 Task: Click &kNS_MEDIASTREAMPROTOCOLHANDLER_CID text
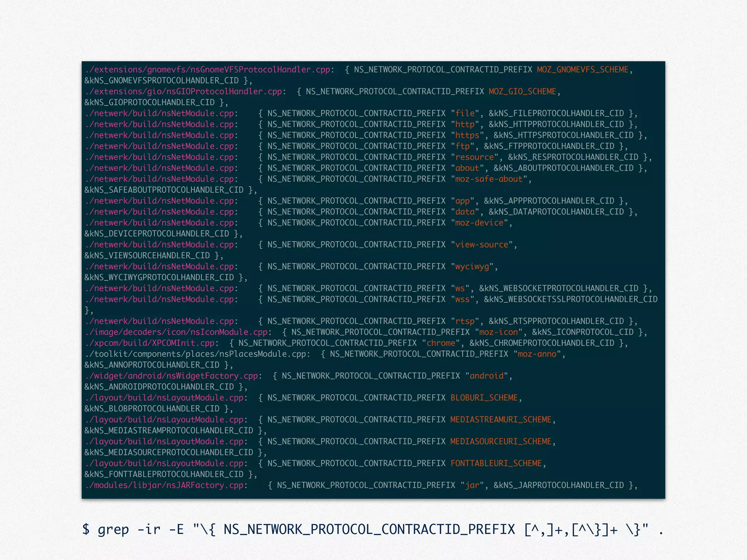coord(169,431)
